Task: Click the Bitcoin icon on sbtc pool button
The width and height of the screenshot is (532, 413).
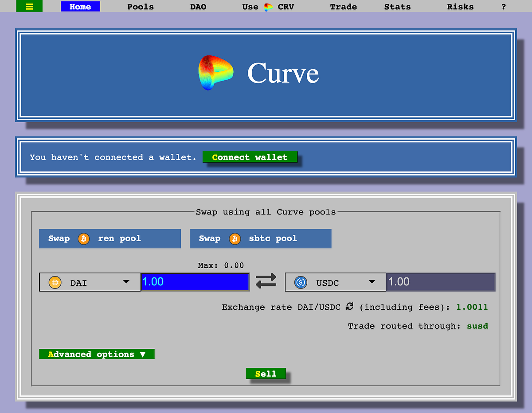Action: click(235, 238)
